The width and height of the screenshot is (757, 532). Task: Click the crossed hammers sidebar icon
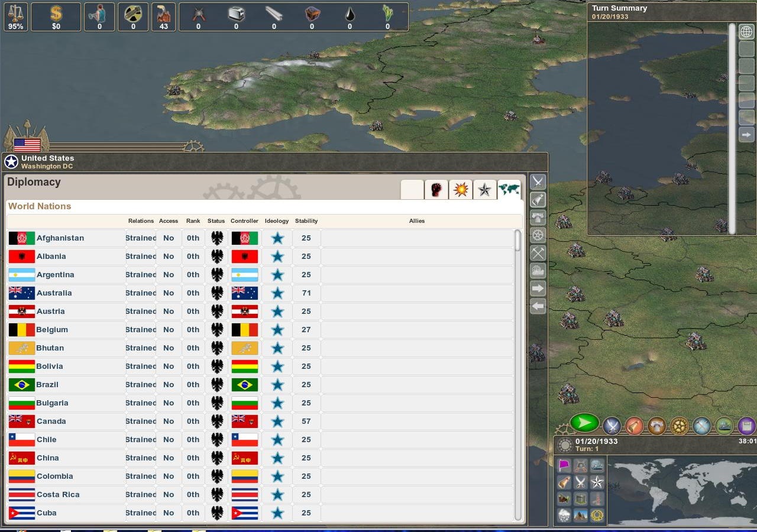point(538,253)
